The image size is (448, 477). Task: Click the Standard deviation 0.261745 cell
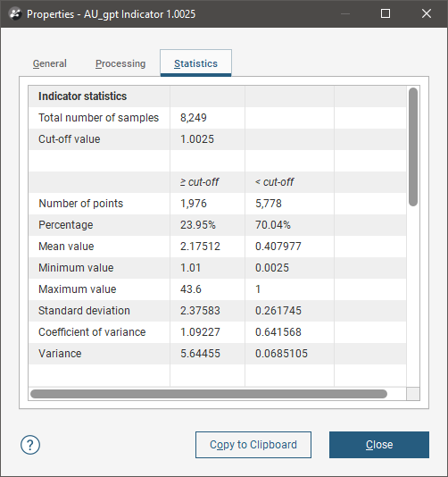coord(289,310)
